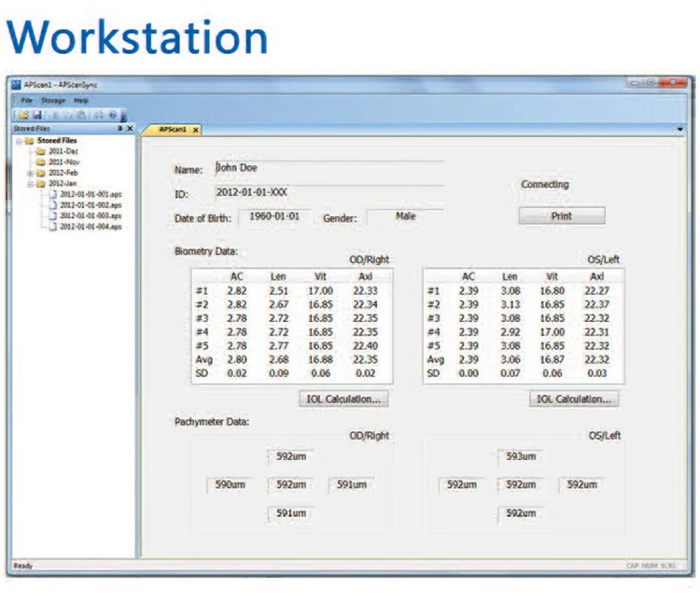Image resolution: width=700 pixels, height=598 pixels.
Task: Open IOL Calculation for OD/Right eye
Action: (343, 398)
